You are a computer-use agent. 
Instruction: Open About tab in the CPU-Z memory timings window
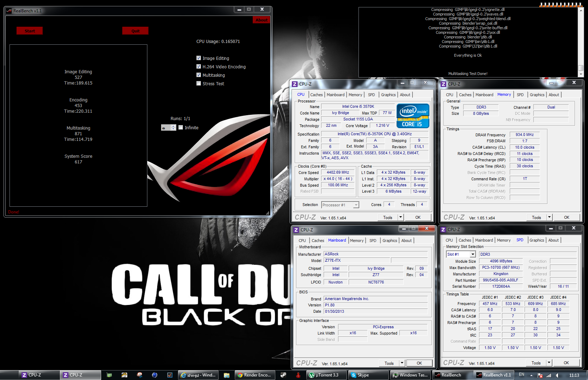[x=554, y=95]
